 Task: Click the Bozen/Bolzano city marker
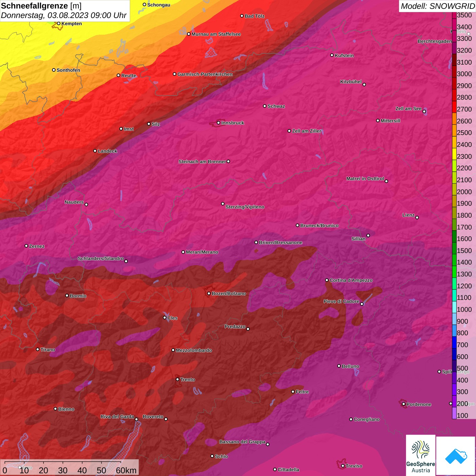tap(209, 293)
